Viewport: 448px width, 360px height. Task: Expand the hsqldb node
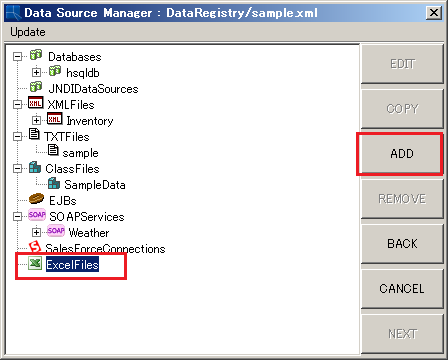click(36, 72)
